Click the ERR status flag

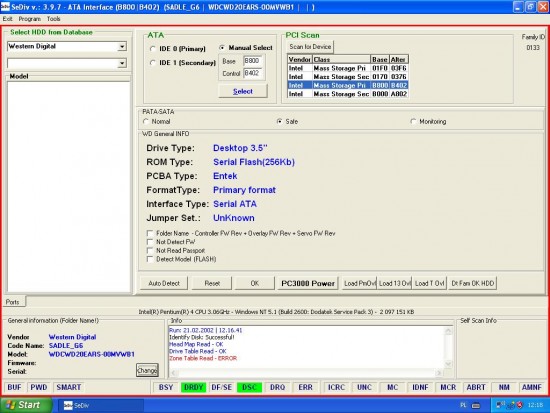coord(305,387)
